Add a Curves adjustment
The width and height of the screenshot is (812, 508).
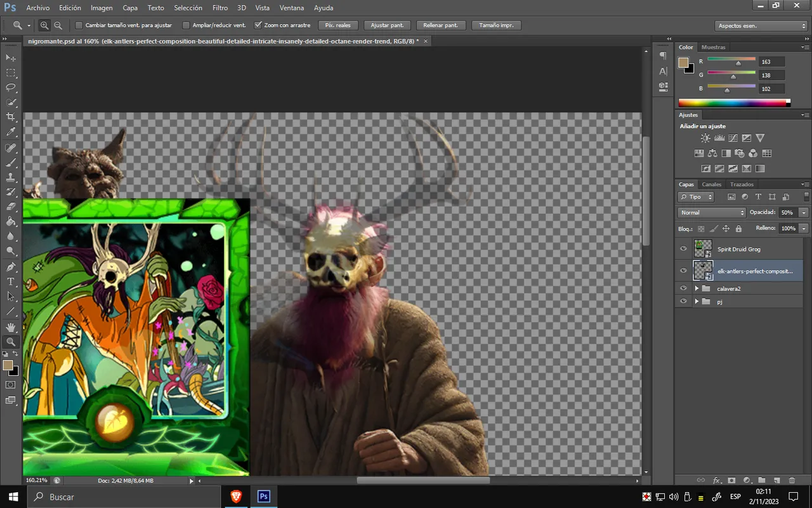coord(733,138)
